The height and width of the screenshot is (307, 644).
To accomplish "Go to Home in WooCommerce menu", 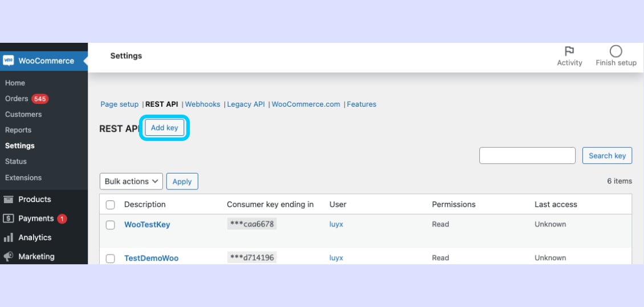I will 15,83.
